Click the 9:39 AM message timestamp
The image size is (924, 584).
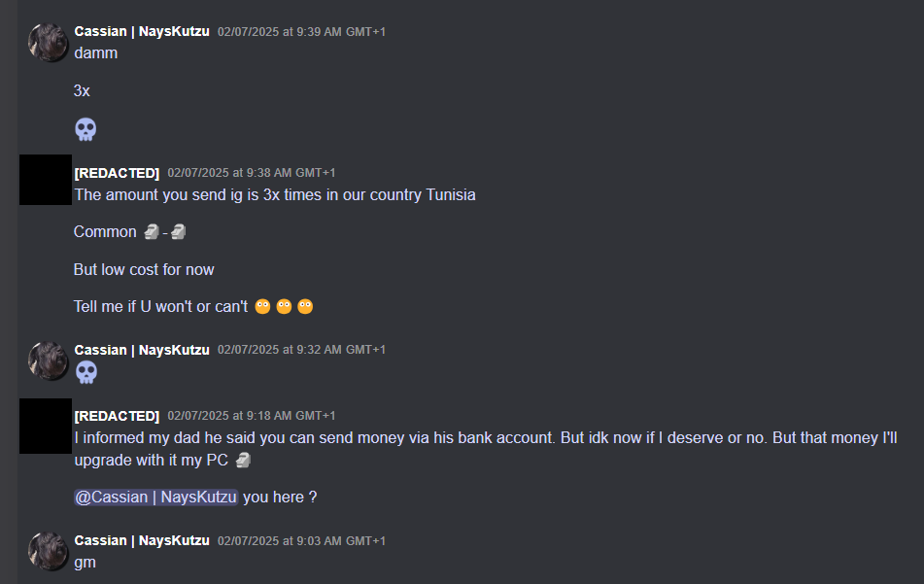pos(301,32)
